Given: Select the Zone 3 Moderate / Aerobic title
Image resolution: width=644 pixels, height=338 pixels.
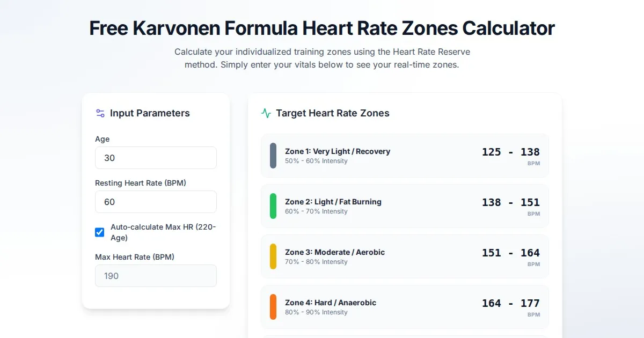Looking at the screenshot, I should (x=335, y=252).
